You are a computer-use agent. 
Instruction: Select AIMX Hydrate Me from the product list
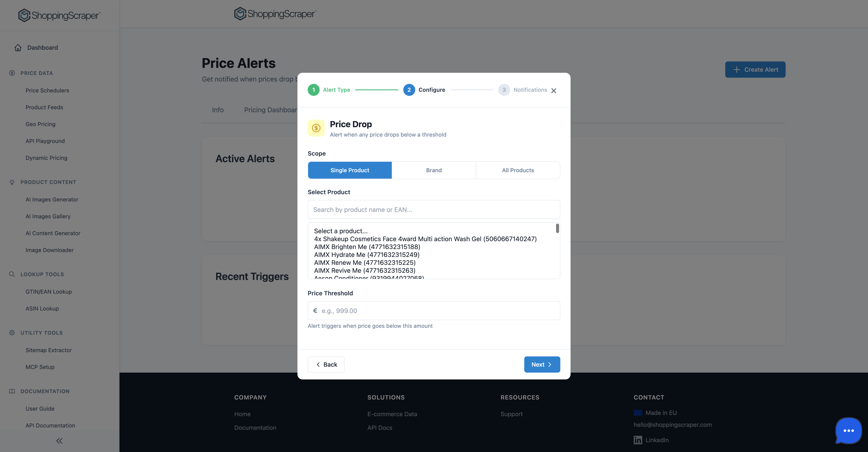pos(367,254)
